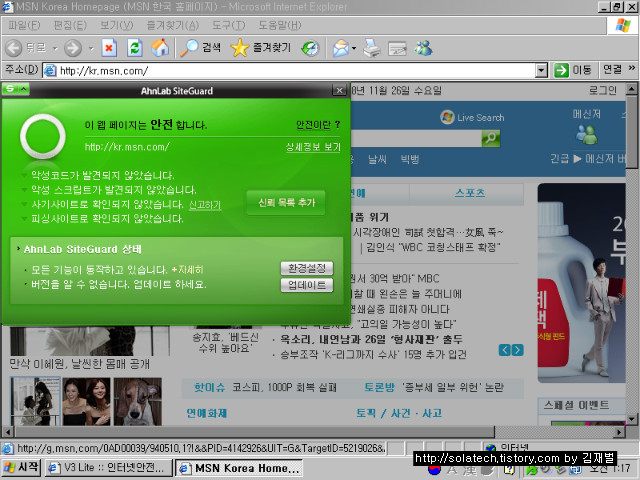Open the Forward button history dropdown arrow

(x=91, y=49)
